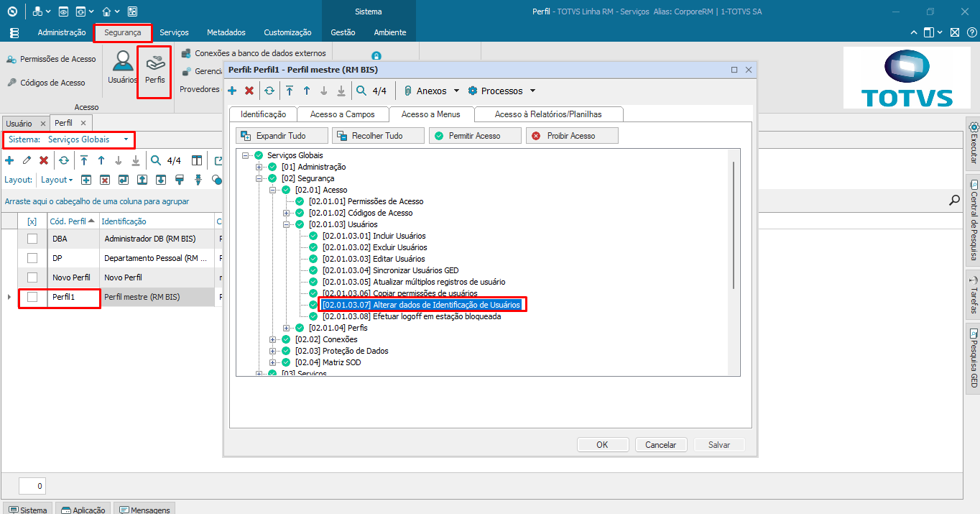The image size is (980, 514).
Task: Go to last record in Perfil dialog
Action: pos(341,91)
